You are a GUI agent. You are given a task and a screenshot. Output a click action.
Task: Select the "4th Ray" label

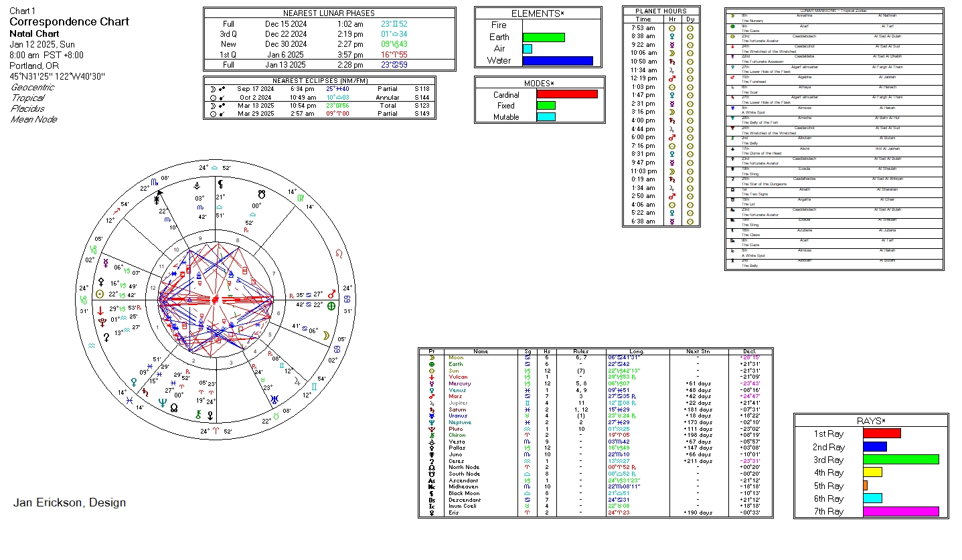tap(828, 473)
